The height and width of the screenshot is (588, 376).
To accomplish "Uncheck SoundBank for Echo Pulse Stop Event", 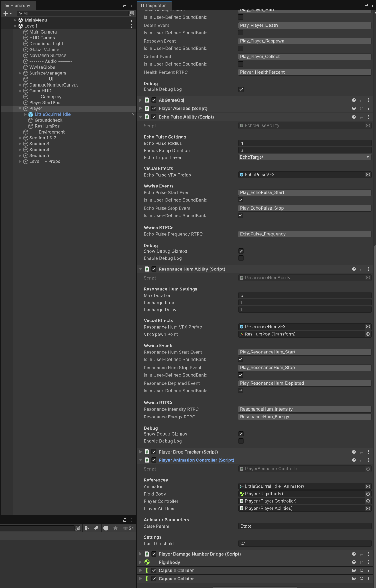I will [x=241, y=215].
